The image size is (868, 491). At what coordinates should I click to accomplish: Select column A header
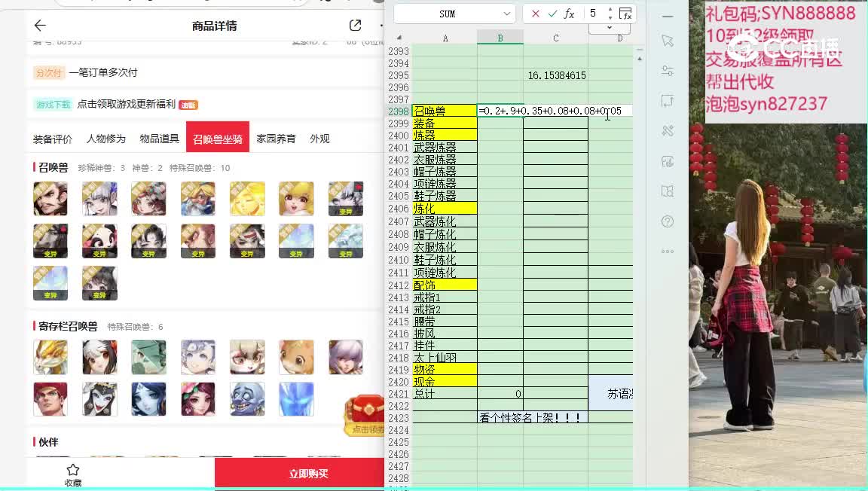[445, 38]
